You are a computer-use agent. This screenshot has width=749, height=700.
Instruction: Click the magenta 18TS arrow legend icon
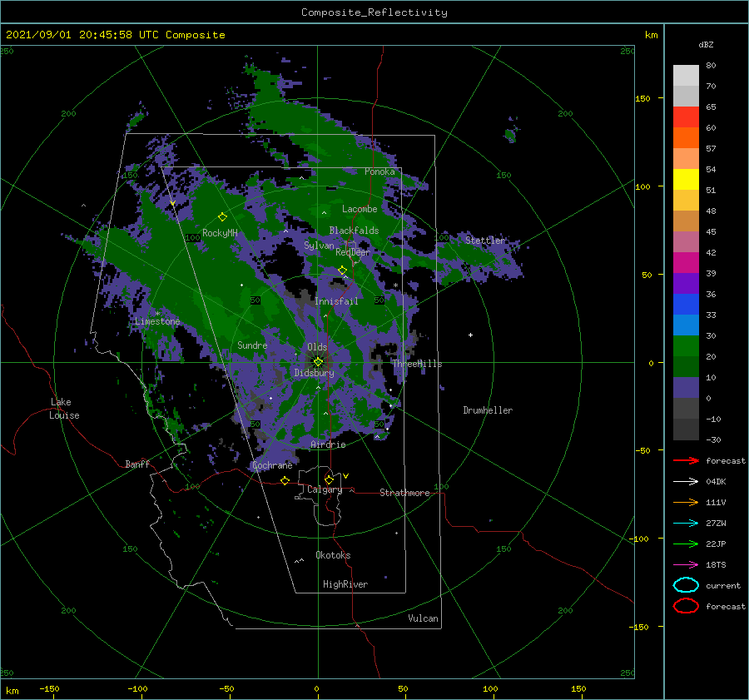click(x=686, y=565)
